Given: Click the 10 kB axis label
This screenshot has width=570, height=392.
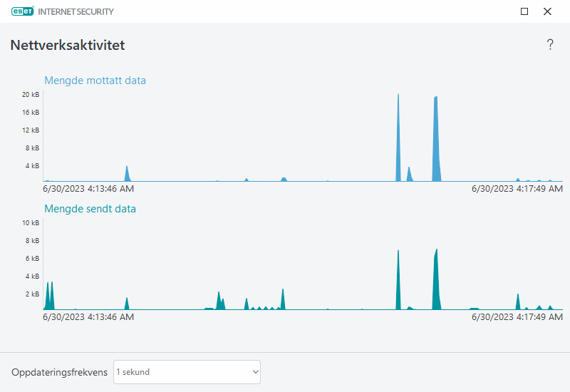Looking at the screenshot, I should [30, 223].
